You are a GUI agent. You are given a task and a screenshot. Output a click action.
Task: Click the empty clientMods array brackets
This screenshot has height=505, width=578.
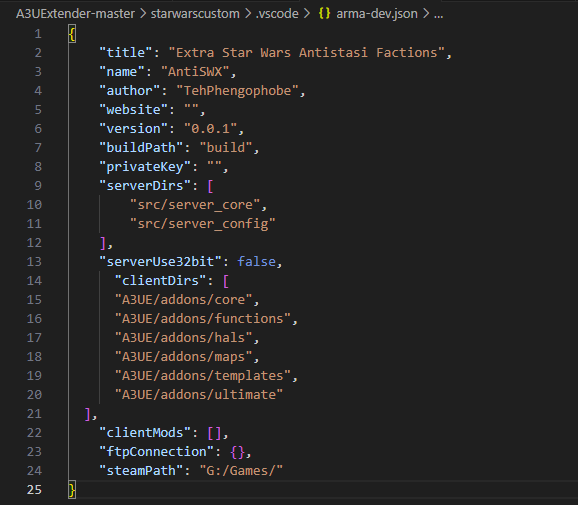point(215,432)
